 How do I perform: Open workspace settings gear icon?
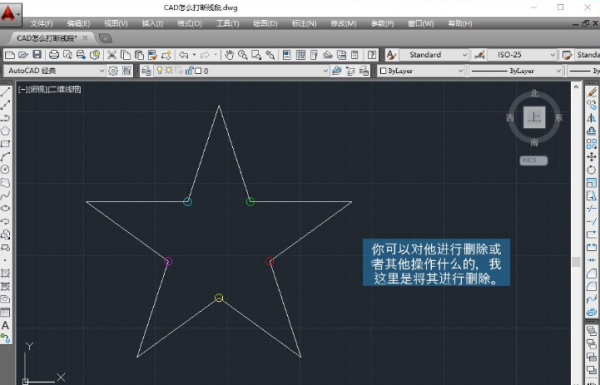point(113,71)
